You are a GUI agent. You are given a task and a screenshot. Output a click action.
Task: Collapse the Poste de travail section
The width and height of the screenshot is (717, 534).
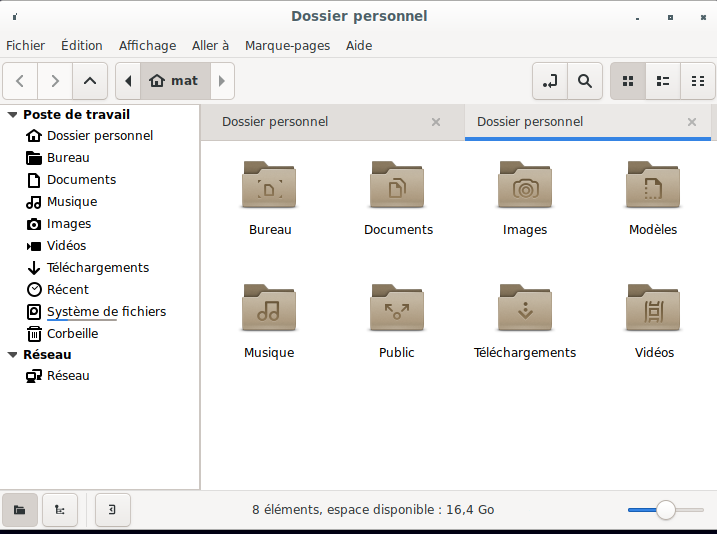click(x=12, y=115)
